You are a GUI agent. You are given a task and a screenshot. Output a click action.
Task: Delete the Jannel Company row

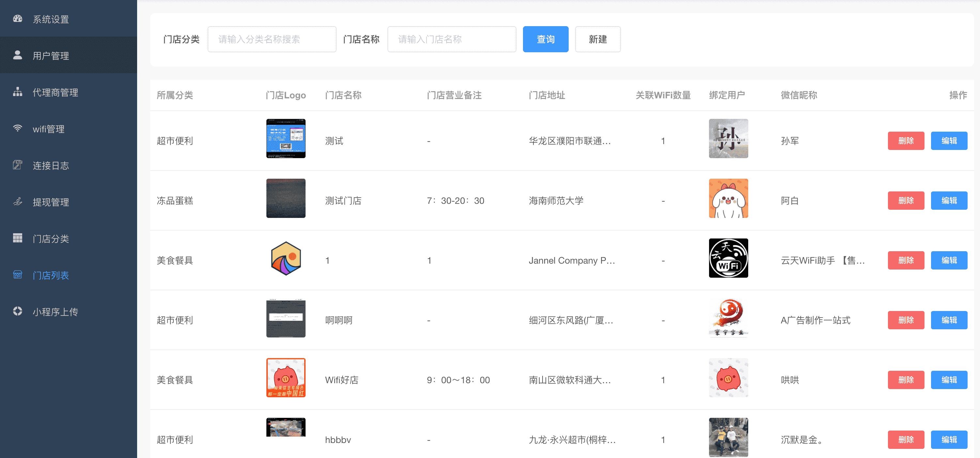click(906, 260)
